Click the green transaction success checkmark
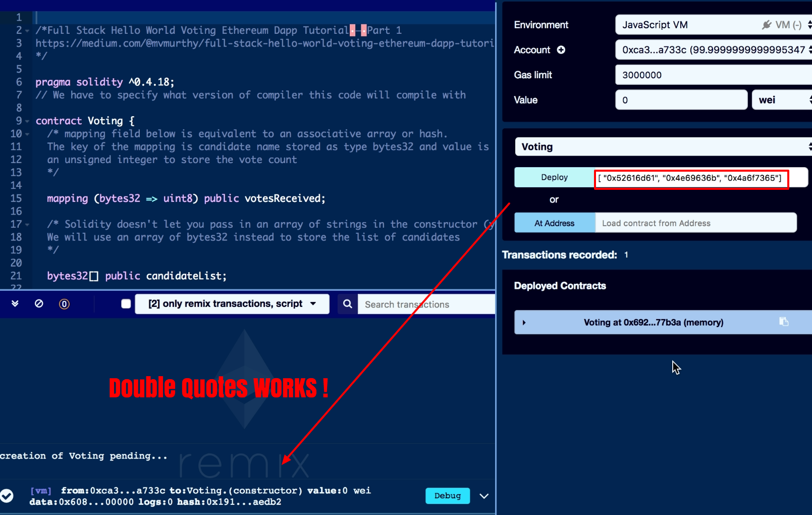This screenshot has height=515, width=812. 7,496
